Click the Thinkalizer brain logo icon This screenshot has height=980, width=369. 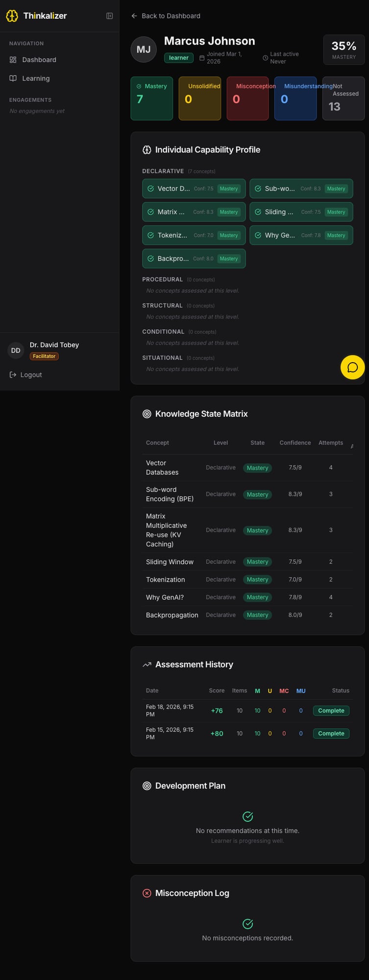pyautogui.click(x=12, y=16)
